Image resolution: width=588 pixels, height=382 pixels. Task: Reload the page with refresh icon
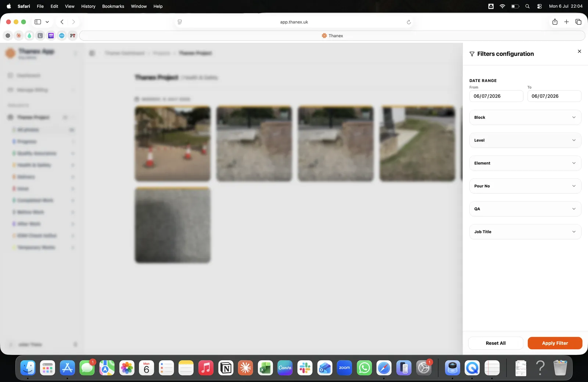pos(408,22)
